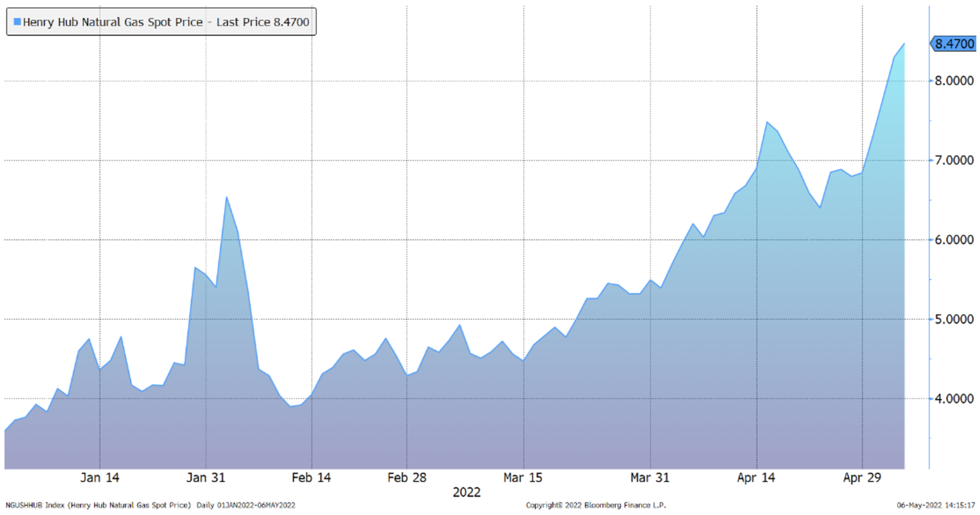This screenshot has height=515, width=980.
Task: Expand the legend panel header
Action: (161, 22)
